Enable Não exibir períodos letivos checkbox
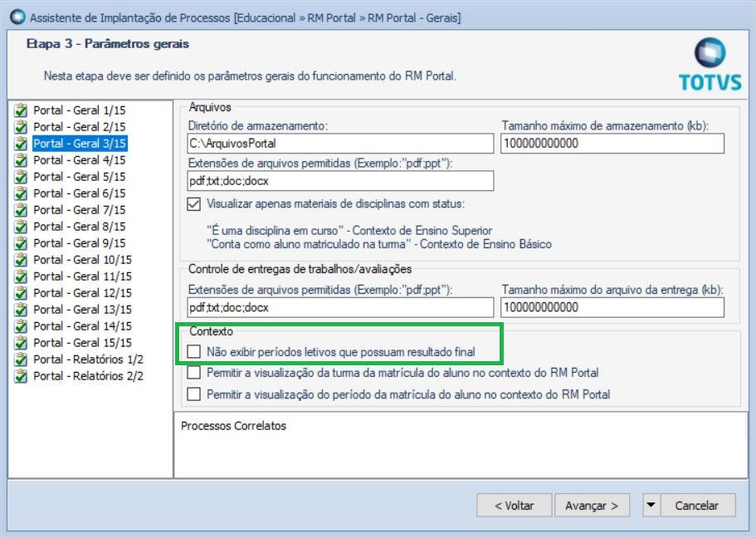The width and height of the screenshot is (756, 538). tap(194, 352)
